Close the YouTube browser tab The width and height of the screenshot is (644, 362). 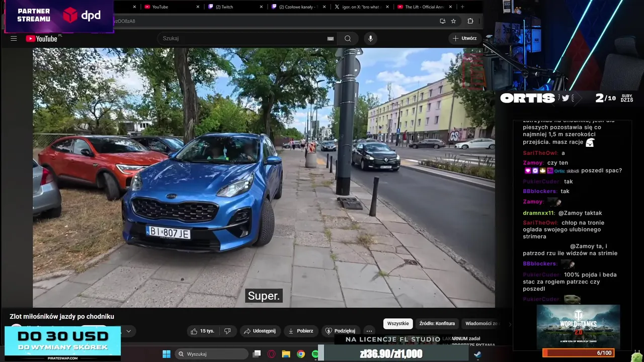[198, 7]
